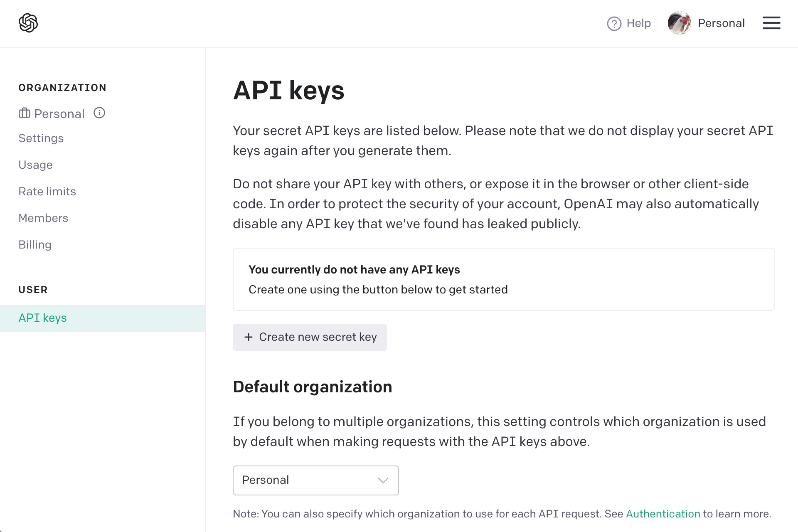Click the Billing sidebar entry
Screen dimensions: 798x532
[x=34, y=244]
